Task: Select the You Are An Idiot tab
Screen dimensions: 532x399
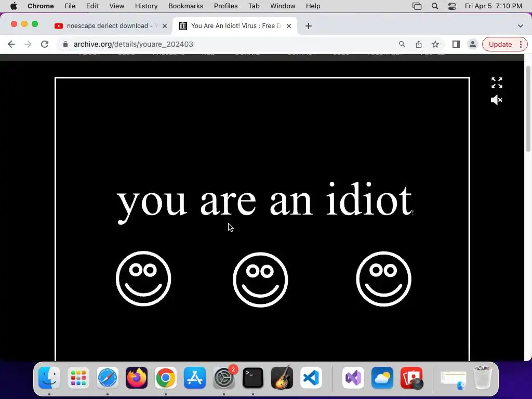Action: pos(235,26)
